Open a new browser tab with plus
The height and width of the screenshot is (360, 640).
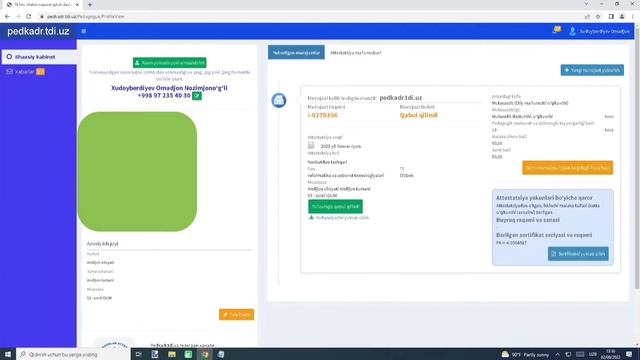point(90,4)
